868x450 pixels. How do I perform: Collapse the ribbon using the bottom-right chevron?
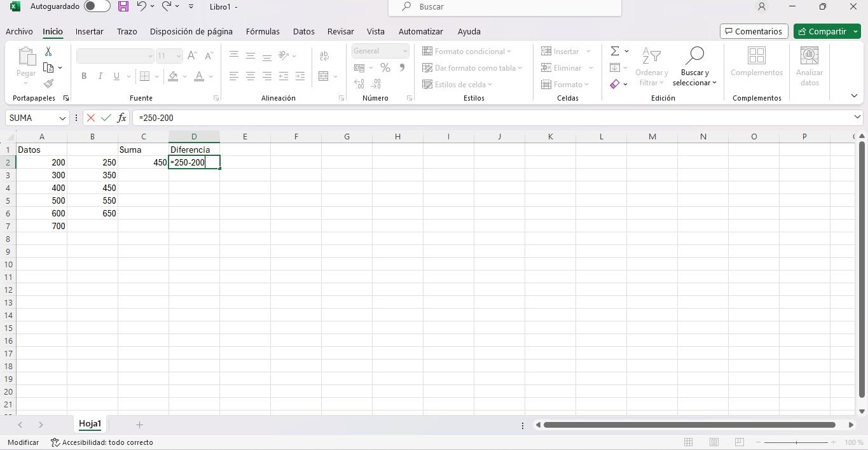854,96
